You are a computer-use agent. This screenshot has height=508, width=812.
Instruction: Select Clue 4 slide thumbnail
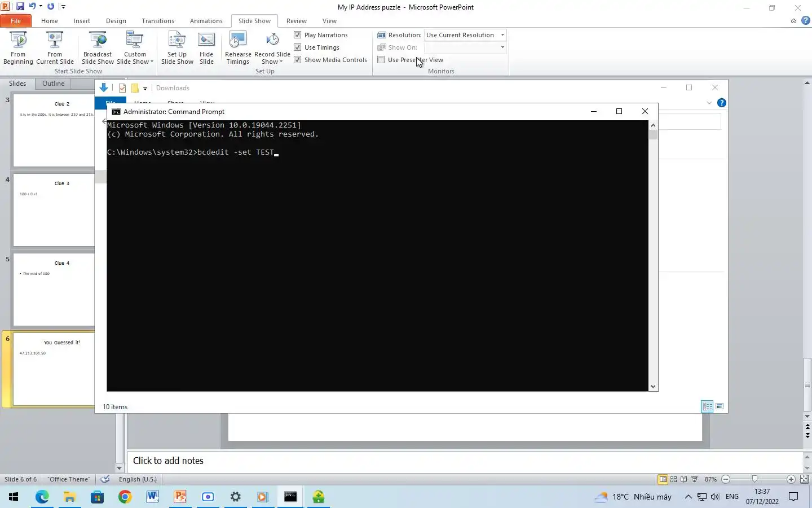pyautogui.click(x=54, y=290)
